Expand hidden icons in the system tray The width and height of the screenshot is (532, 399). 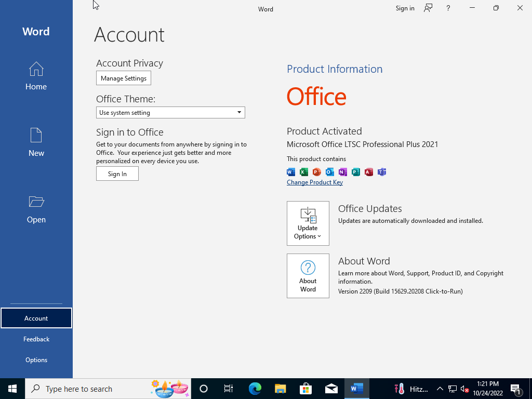point(440,388)
